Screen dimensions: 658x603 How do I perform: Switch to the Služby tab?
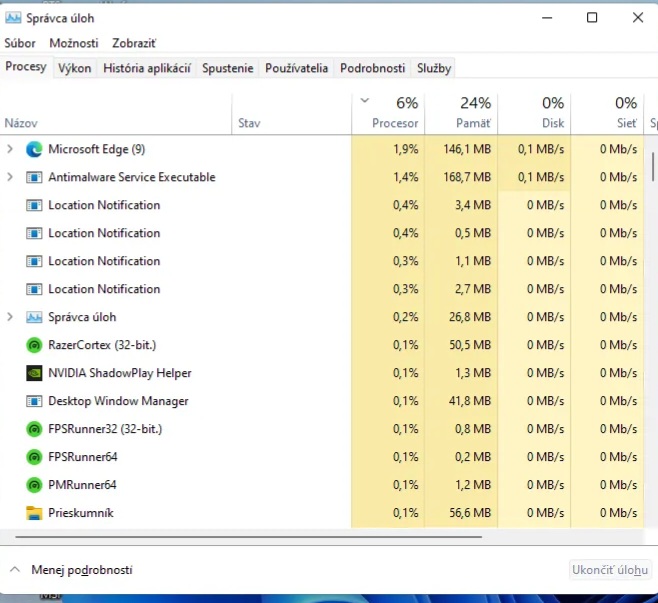point(434,68)
